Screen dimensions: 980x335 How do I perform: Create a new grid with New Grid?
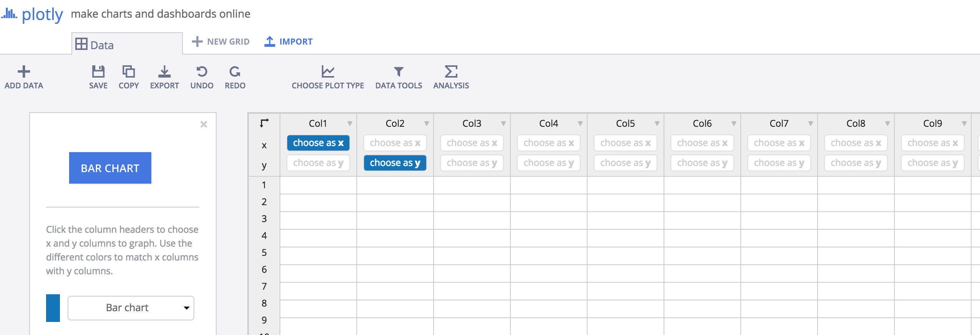(x=221, y=41)
